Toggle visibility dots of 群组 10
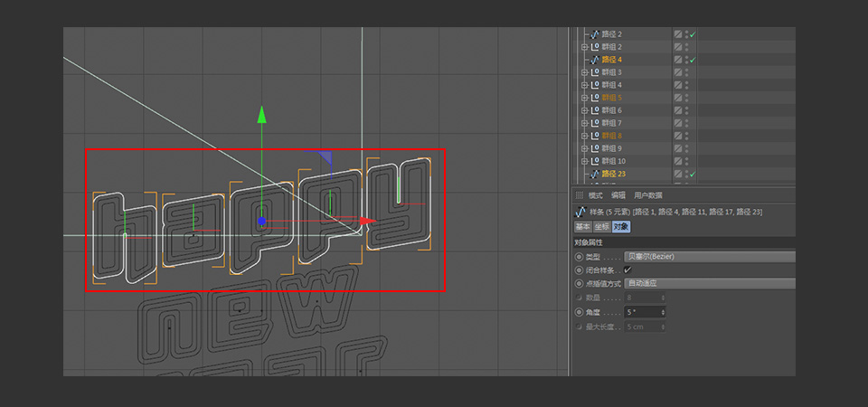 687,162
